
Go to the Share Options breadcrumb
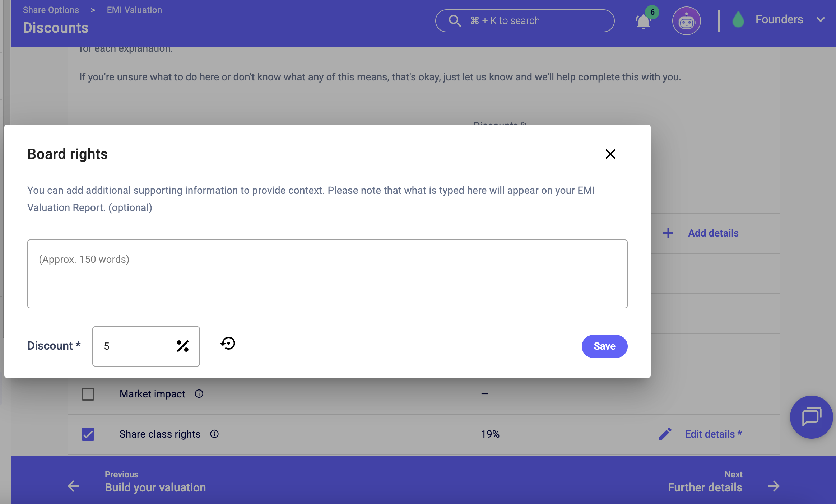pos(51,10)
